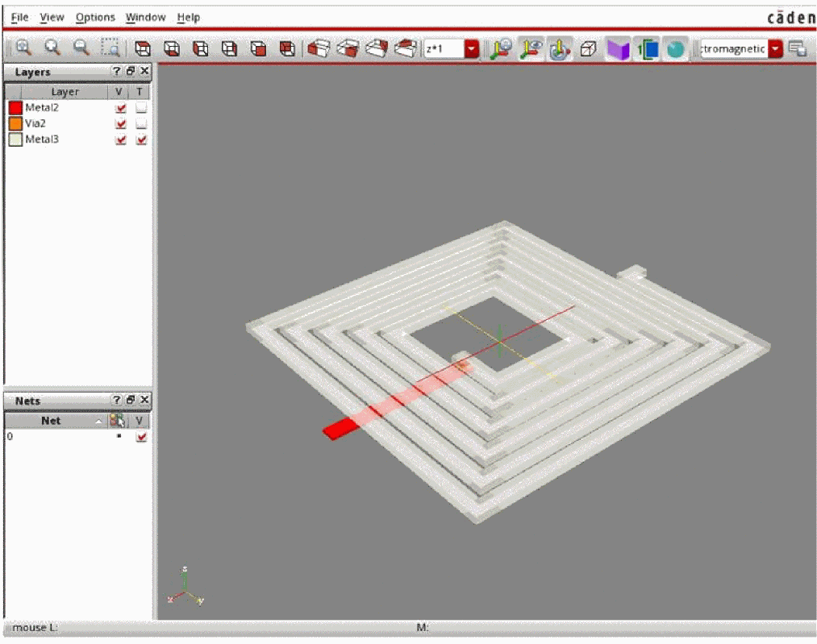Open the z*1 scale dropdown
This screenshot has width=817, height=644.
tap(472, 49)
